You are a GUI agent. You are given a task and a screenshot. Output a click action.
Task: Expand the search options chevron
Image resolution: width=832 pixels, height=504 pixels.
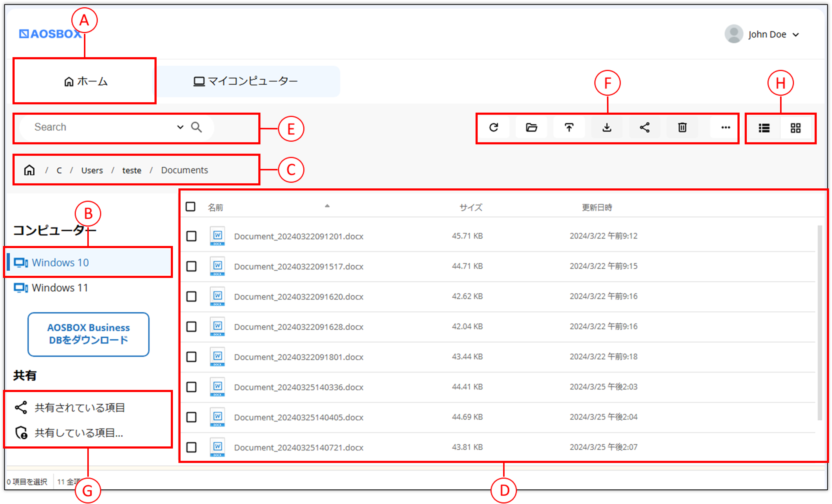(x=180, y=127)
